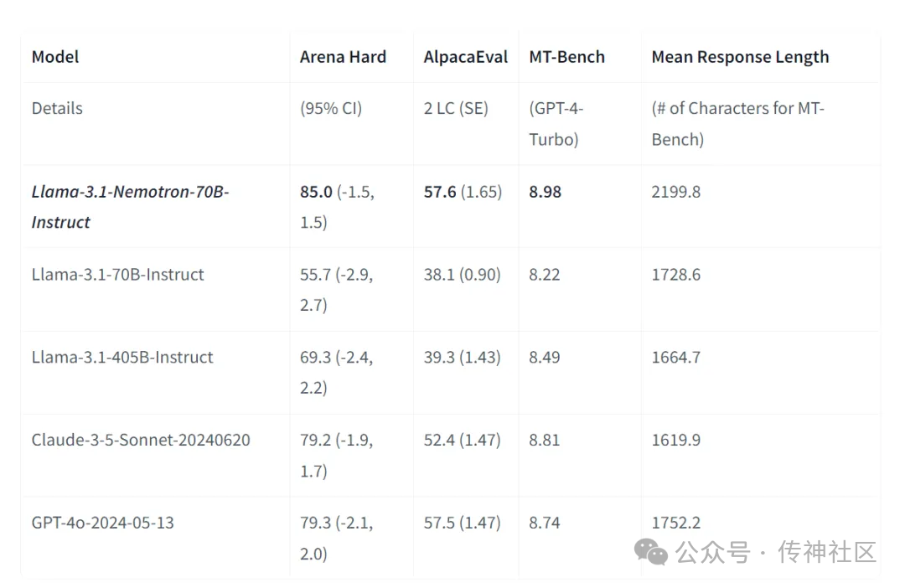Viewport: 905px width, 588px height.
Task: Click the Model column header
Action: pyautogui.click(x=55, y=57)
